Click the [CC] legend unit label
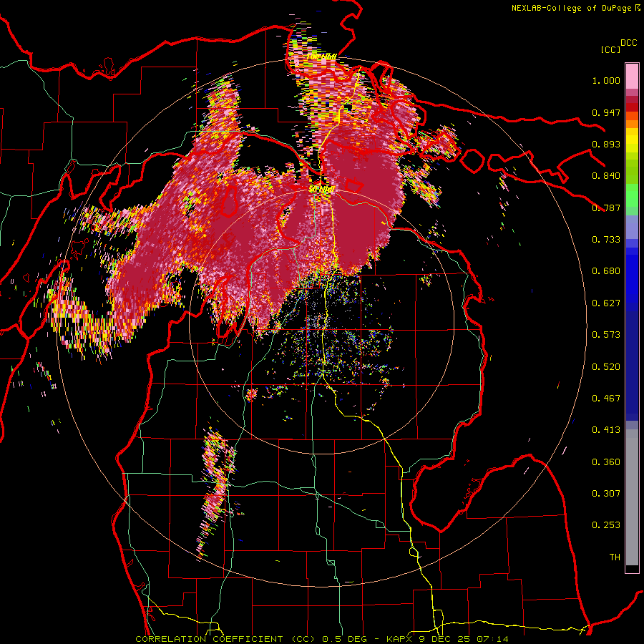Image resolution: width=644 pixels, height=644 pixels. (x=611, y=49)
